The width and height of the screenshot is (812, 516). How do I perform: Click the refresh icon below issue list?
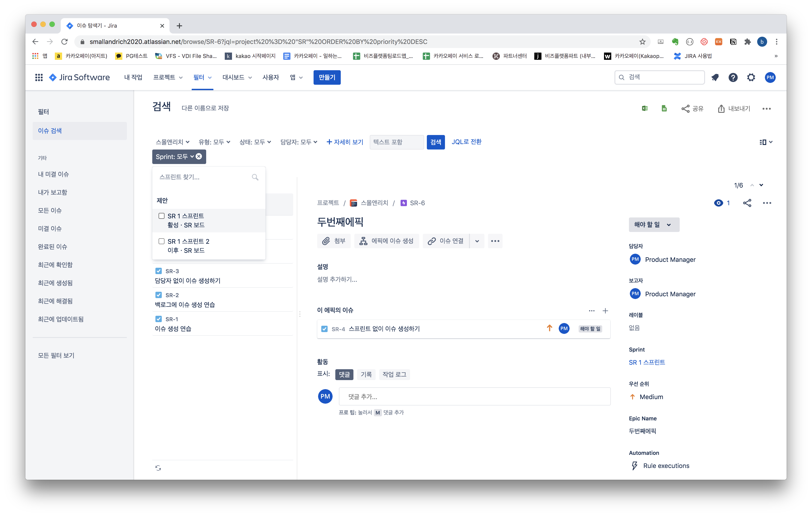coord(158,468)
